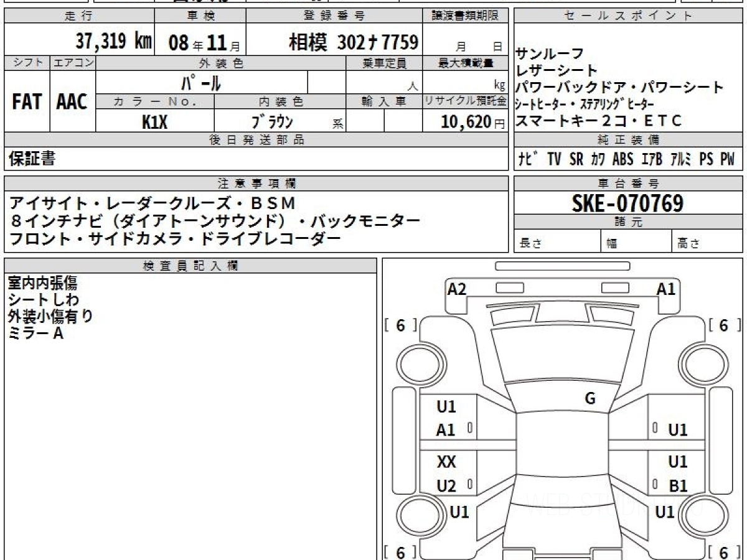The width and height of the screenshot is (747, 560).
Task: Click the registration number 相模 302ナ7759
Action: tap(353, 42)
